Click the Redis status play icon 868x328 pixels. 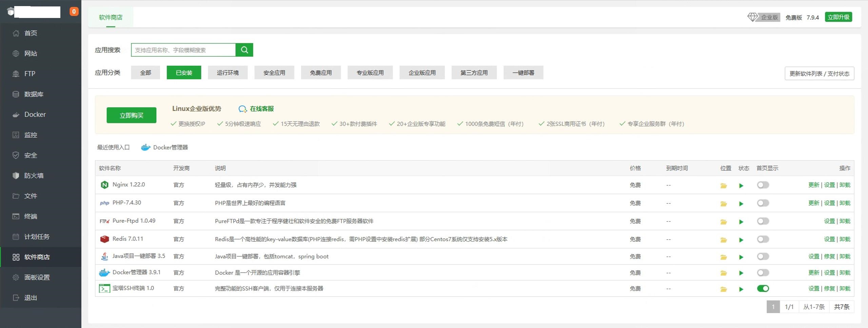(741, 240)
